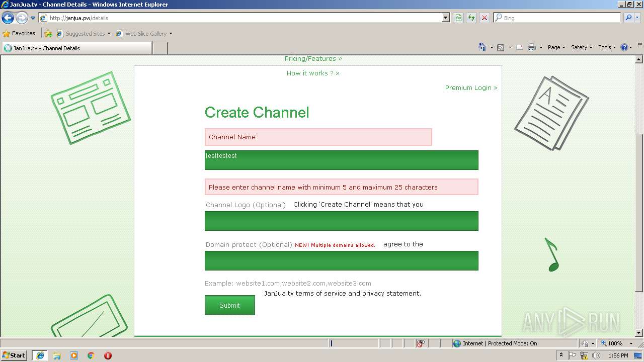Click the example website1.com text
Screen dimensions: 644x362
click(288, 284)
